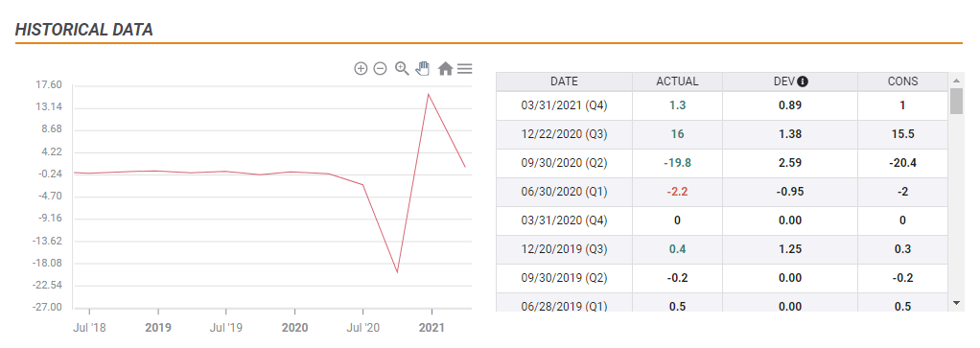Click the chart line peak near 2021

(428, 94)
